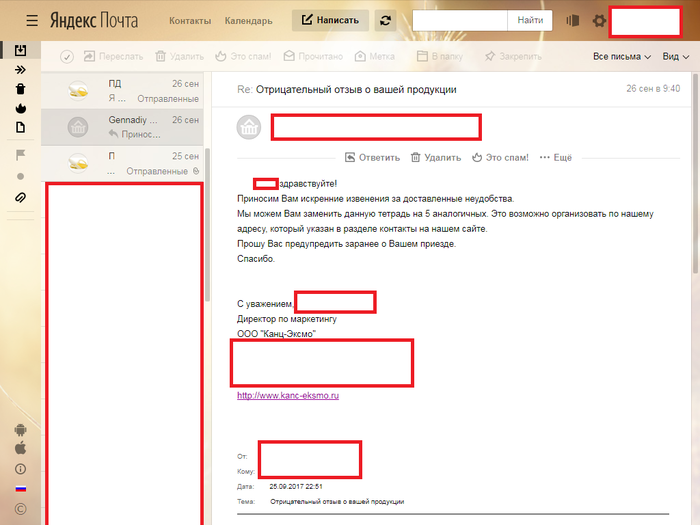
Task: Open Календарь in top navigation
Action: (x=248, y=20)
